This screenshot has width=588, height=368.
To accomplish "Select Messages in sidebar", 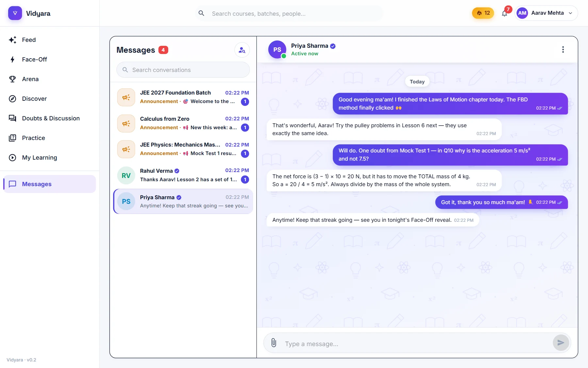I will [x=50, y=184].
